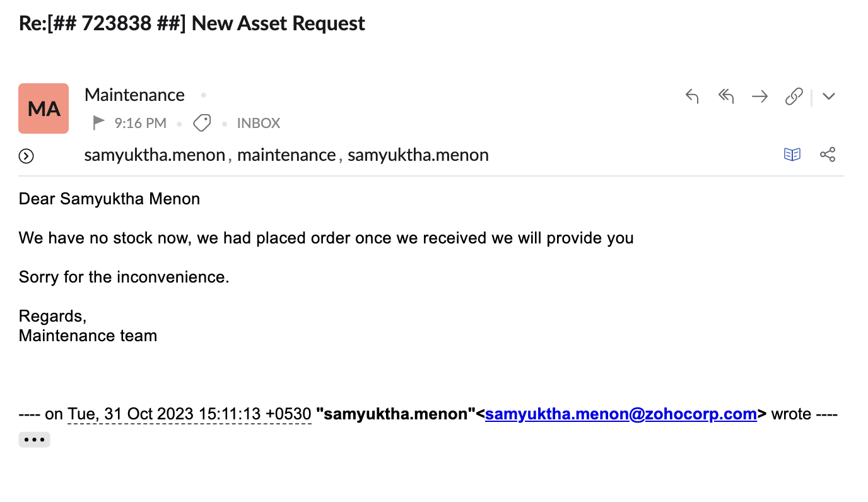Show quoted text via the ellipsis button
Image resolution: width=868 pixels, height=502 pixels.
pos(34,440)
